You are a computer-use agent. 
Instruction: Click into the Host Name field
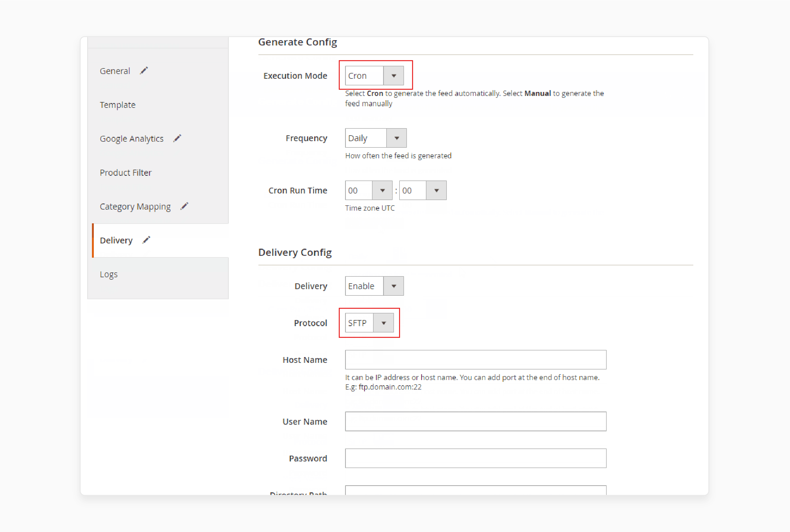click(x=476, y=360)
